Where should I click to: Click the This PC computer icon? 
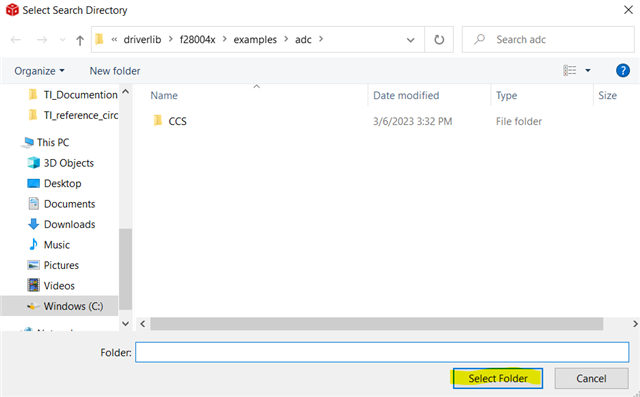point(28,142)
